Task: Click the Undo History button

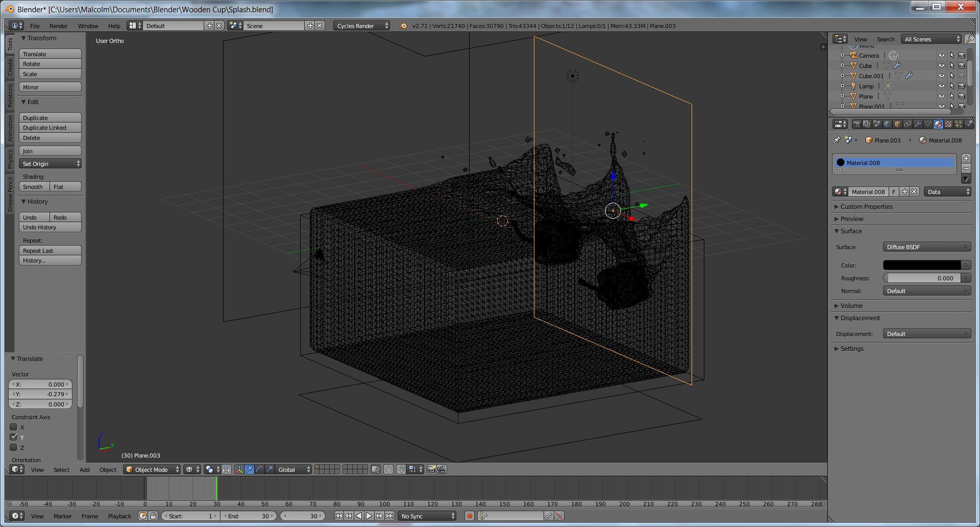Action: [x=50, y=227]
